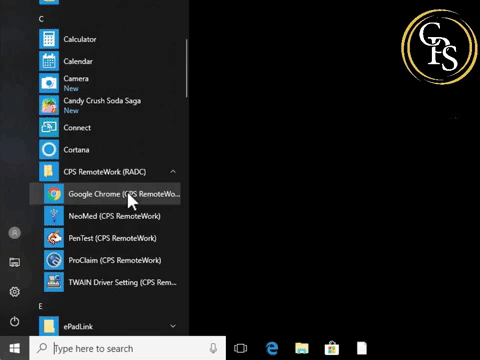The width and height of the screenshot is (480, 360).
Task: Open Settings gear in Start sidebar
Action: tap(14, 292)
